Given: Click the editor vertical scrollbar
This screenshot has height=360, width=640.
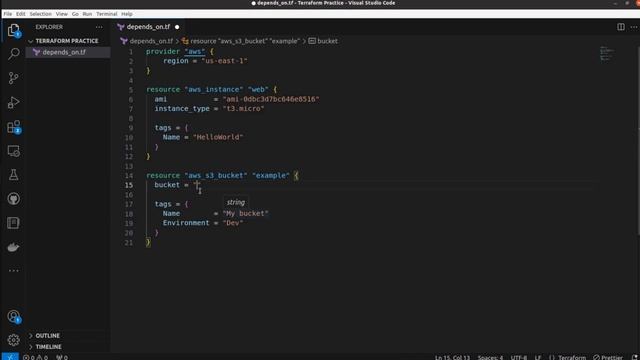Looking at the screenshot, I should coord(638,139).
